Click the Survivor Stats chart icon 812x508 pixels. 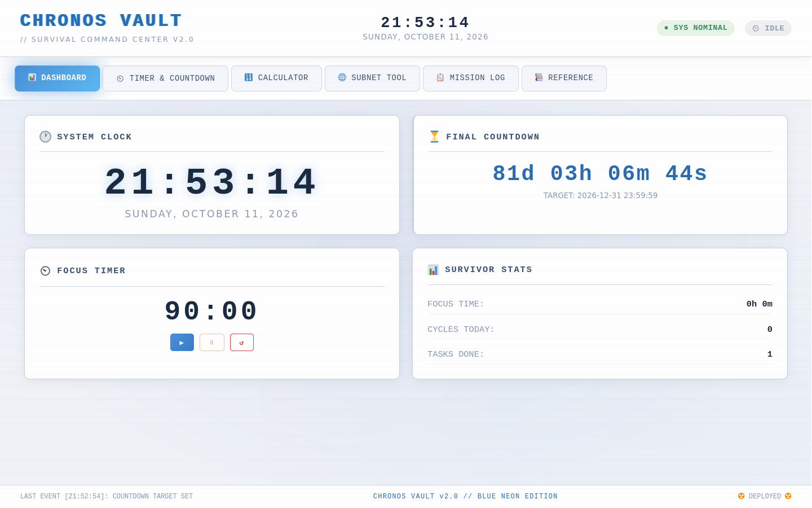[x=433, y=270]
